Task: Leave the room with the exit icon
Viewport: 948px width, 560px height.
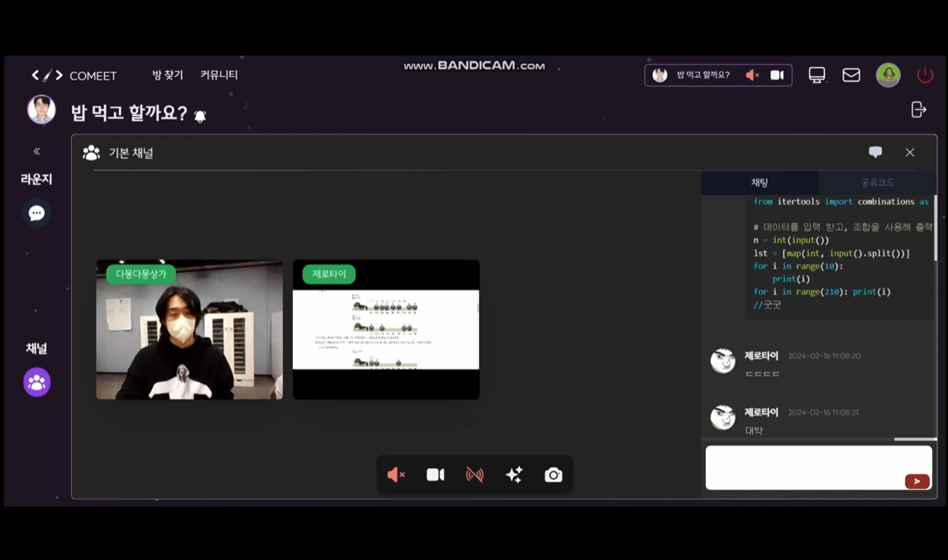Action: pos(918,109)
